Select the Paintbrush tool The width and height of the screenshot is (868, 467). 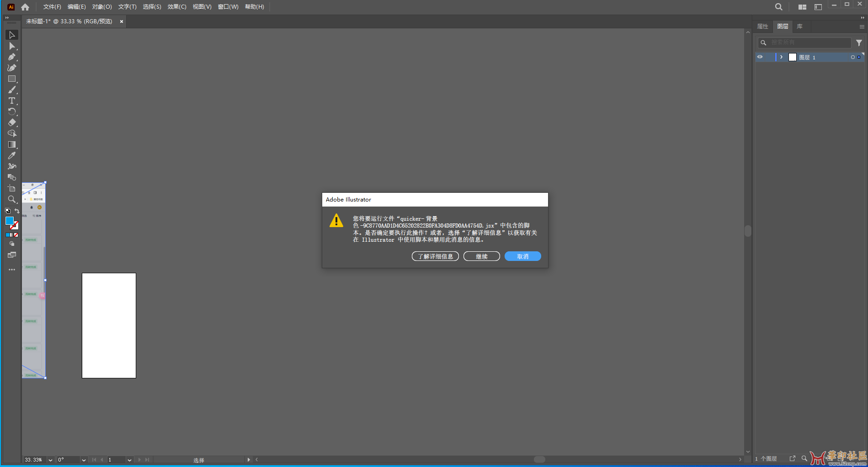pos(12,90)
